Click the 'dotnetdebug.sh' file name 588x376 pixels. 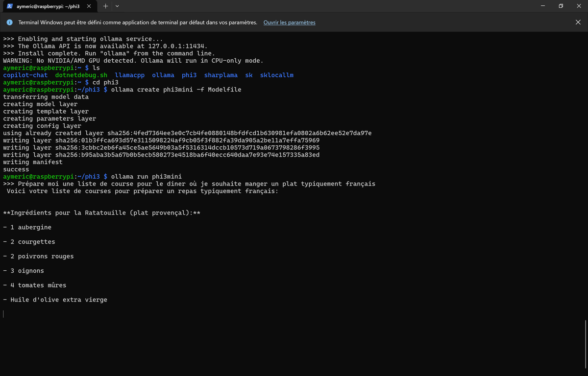[81, 75]
